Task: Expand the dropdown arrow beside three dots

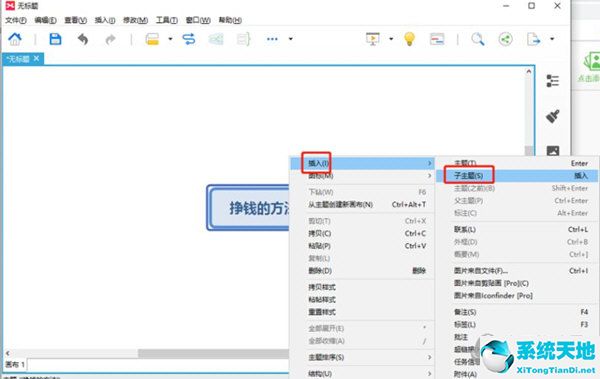Action: click(290, 39)
